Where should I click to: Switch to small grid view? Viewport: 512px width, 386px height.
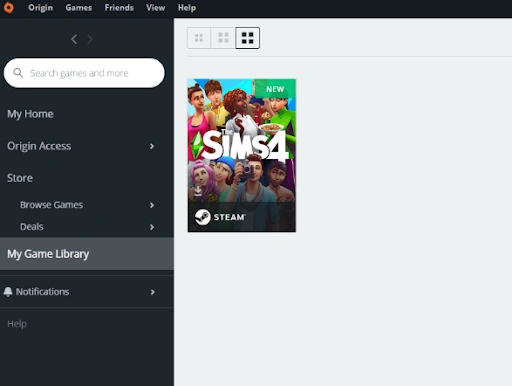click(199, 38)
